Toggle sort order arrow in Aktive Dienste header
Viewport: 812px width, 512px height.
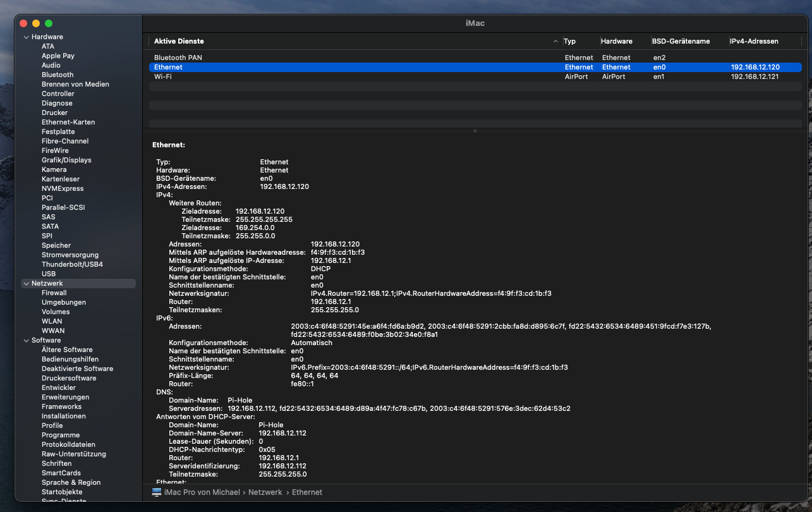(556, 41)
